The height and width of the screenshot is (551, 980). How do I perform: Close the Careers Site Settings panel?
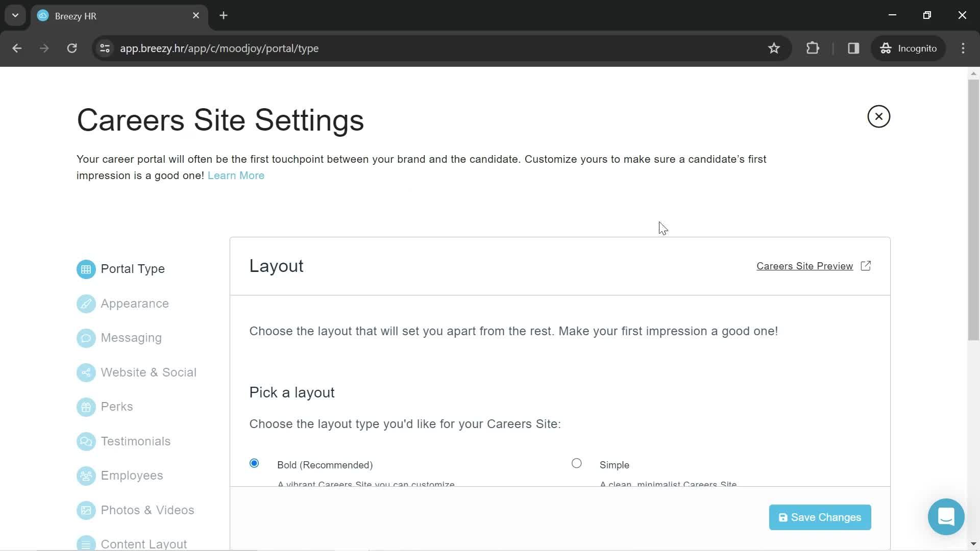[879, 116]
